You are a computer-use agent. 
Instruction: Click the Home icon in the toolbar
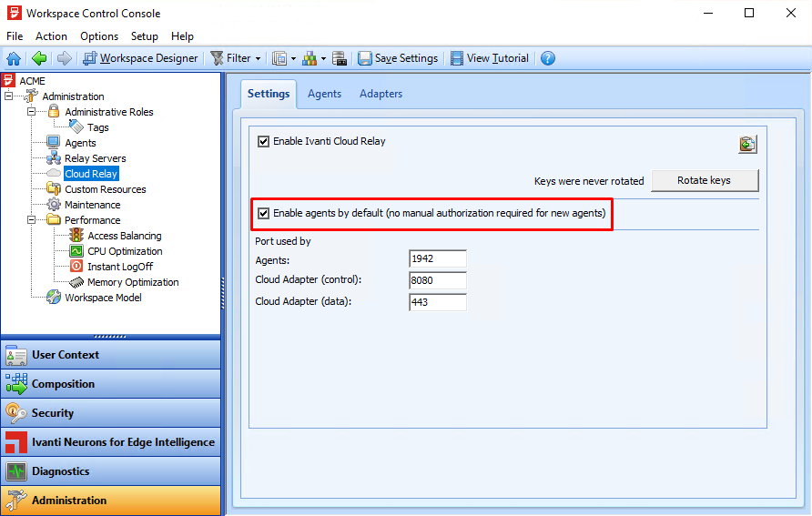pyautogui.click(x=14, y=58)
